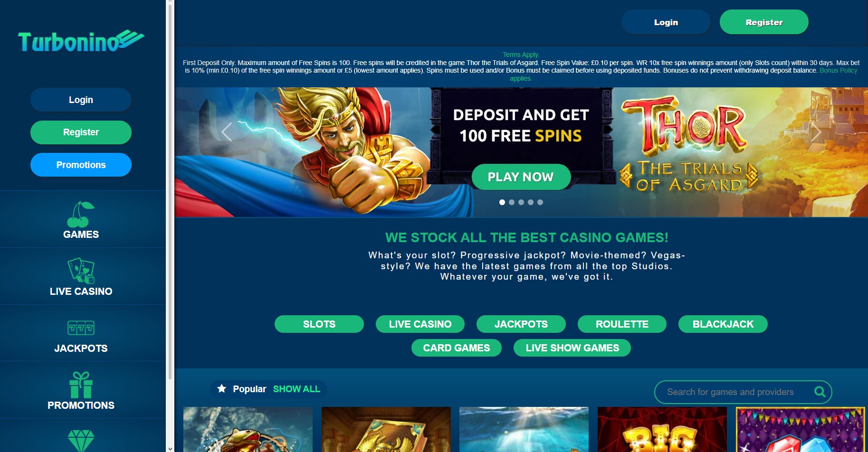This screenshot has width=868, height=452.
Task: Click the diamond icon in sidebar
Action: 81,441
